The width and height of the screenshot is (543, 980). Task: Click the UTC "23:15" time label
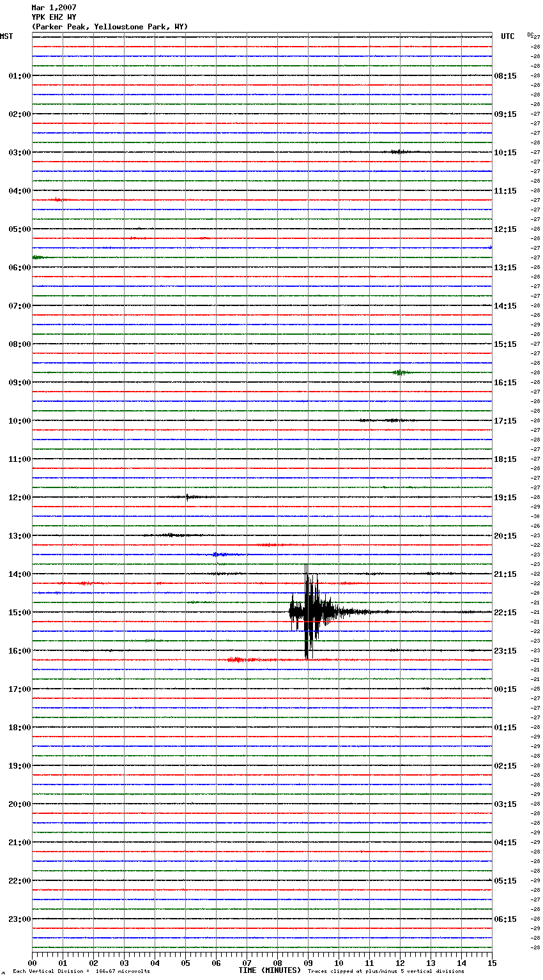pyautogui.click(x=505, y=651)
